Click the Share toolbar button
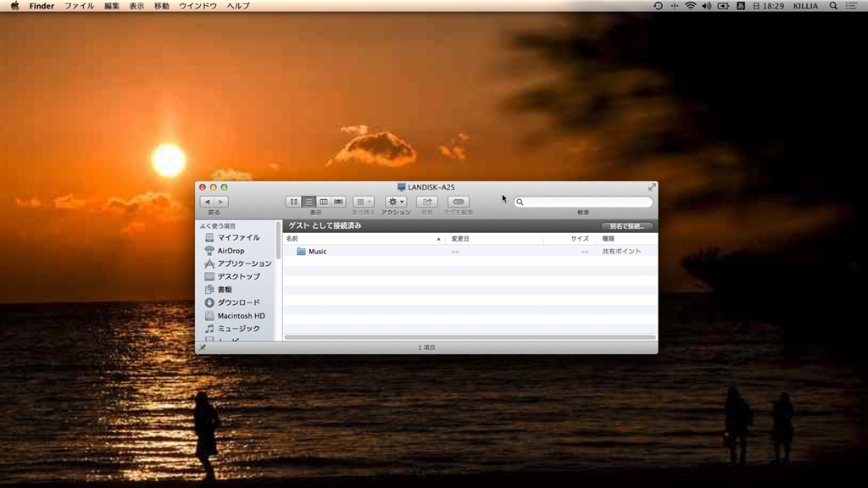The width and height of the screenshot is (868, 488). 427,202
